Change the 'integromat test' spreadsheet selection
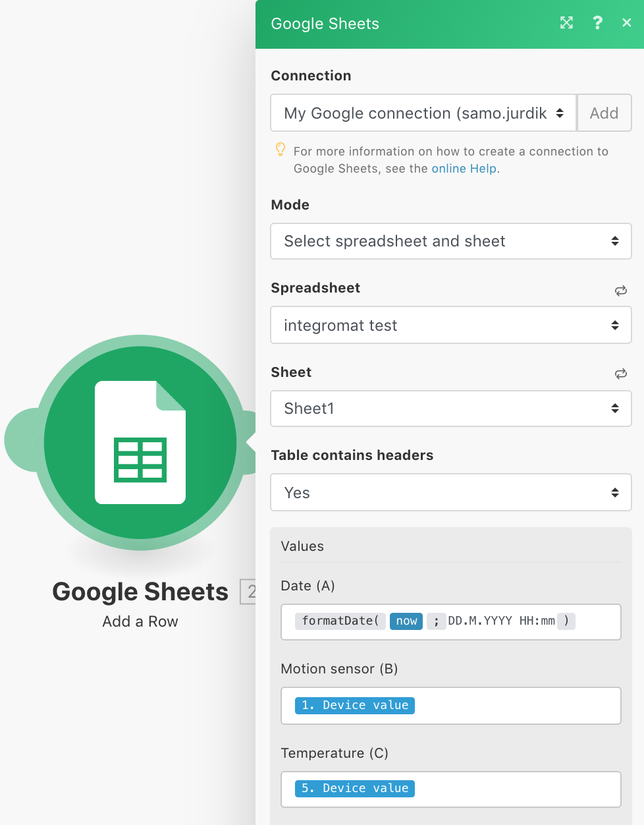 pyautogui.click(x=451, y=325)
